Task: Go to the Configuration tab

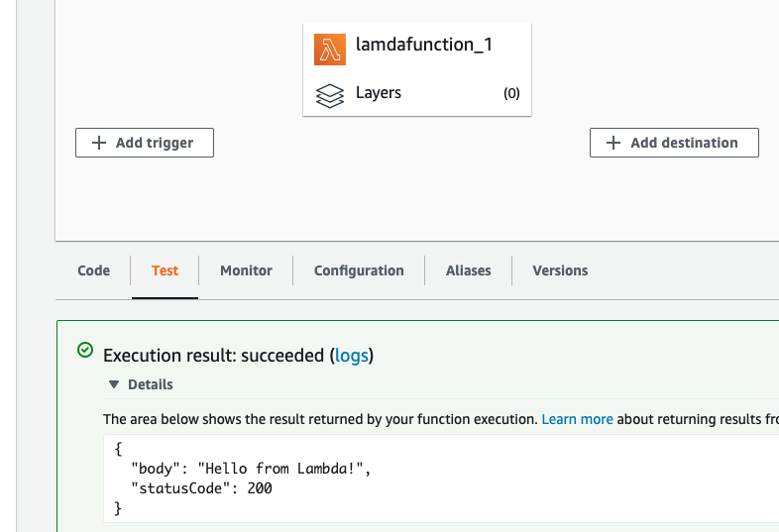Action: (359, 270)
